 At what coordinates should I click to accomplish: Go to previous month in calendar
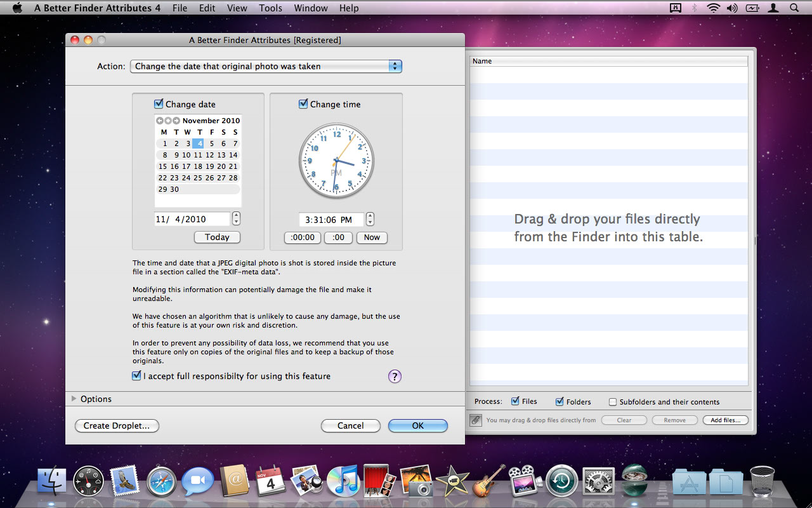click(160, 121)
